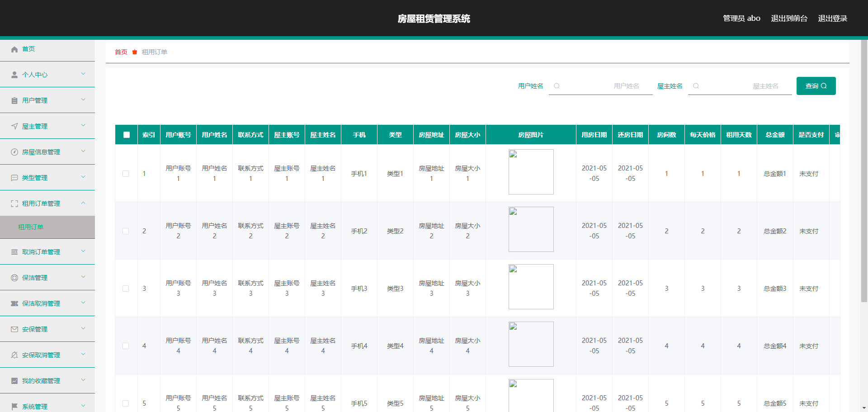868x412 pixels.
Task: Click the vertical page scrollbar
Action: pyautogui.click(x=864, y=171)
